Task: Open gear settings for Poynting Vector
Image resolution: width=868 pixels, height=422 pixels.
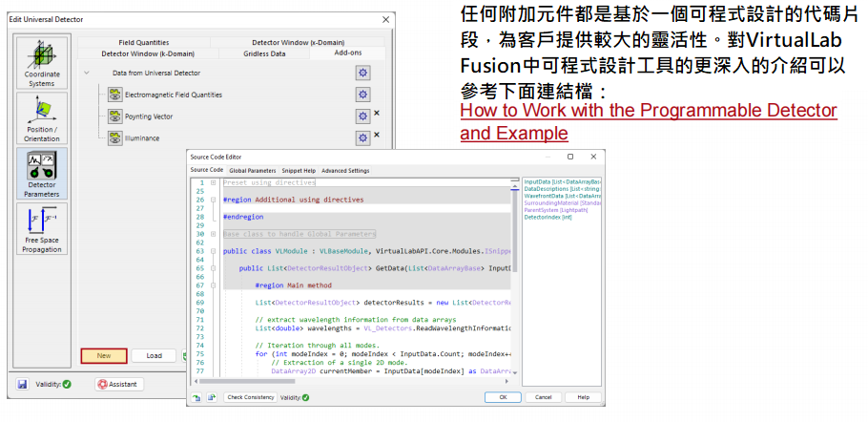Action: 363,116
